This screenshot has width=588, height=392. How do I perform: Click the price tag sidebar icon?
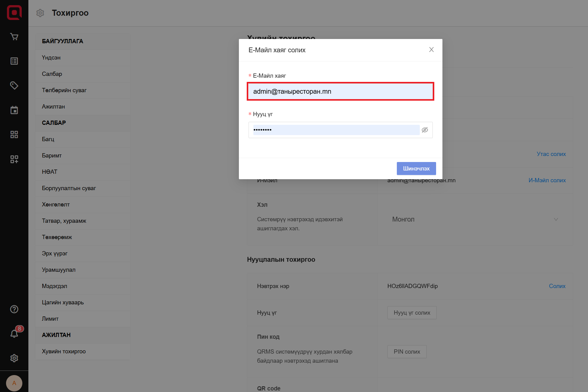click(14, 86)
